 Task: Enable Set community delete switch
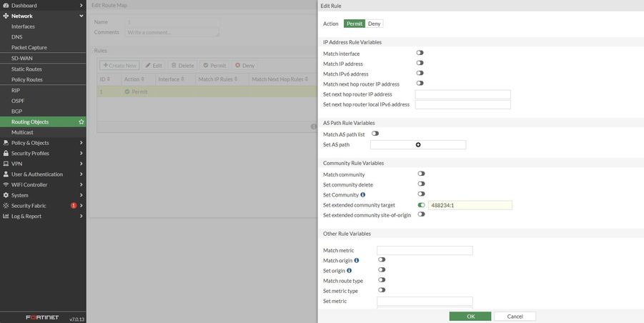(x=421, y=184)
